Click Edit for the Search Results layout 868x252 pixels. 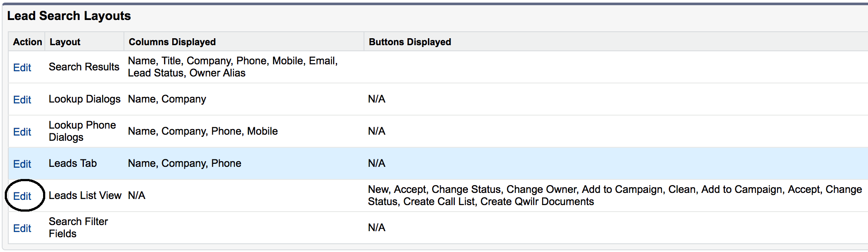[x=22, y=67]
